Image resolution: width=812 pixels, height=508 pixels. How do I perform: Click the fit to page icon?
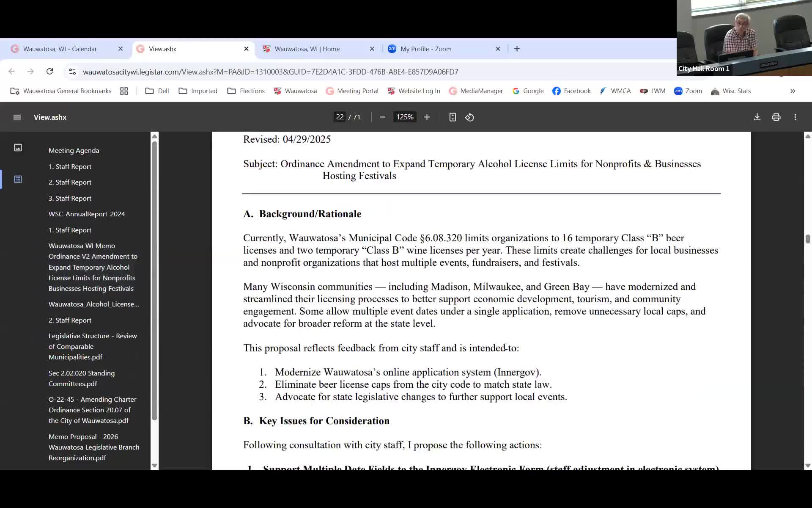453,117
